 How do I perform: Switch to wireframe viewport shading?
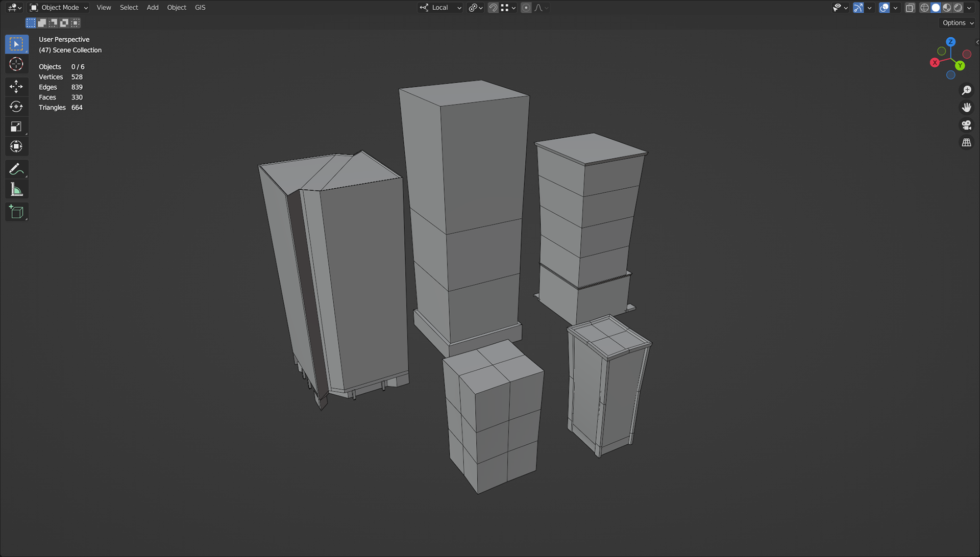coord(924,8)
